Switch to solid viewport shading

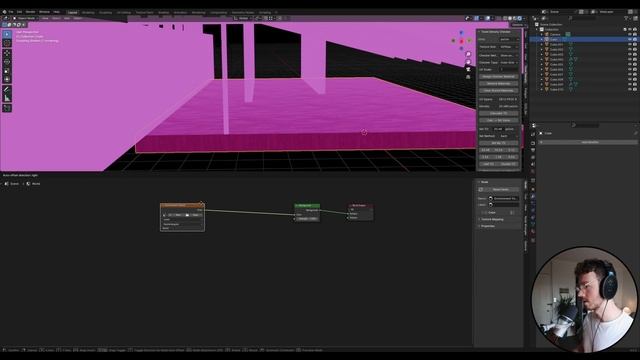510,18
